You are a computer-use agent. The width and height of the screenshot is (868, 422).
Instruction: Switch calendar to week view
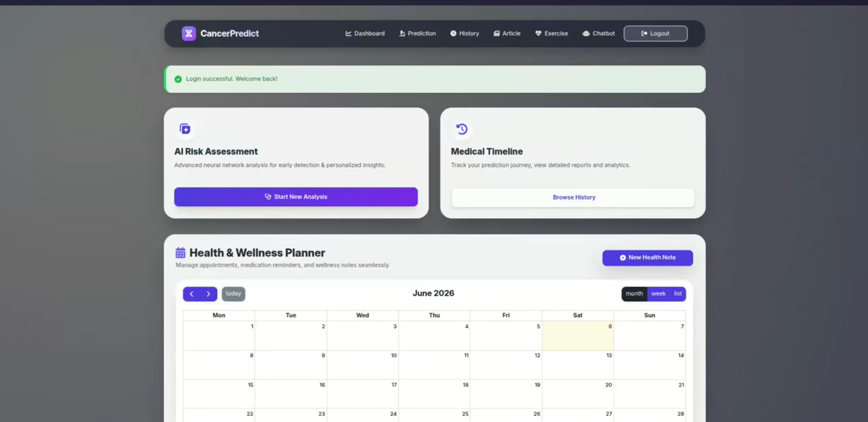658,294
